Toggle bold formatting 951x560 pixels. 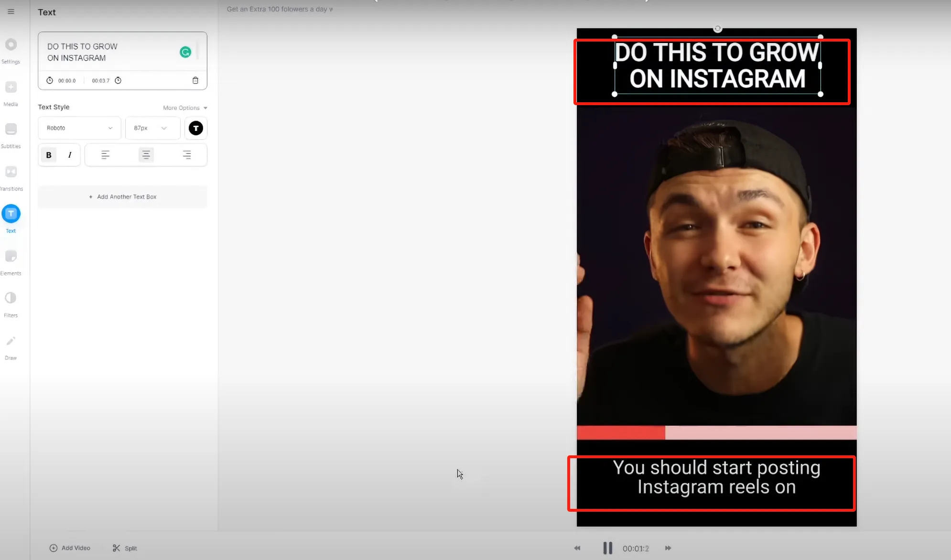click(x=49, y=155)
